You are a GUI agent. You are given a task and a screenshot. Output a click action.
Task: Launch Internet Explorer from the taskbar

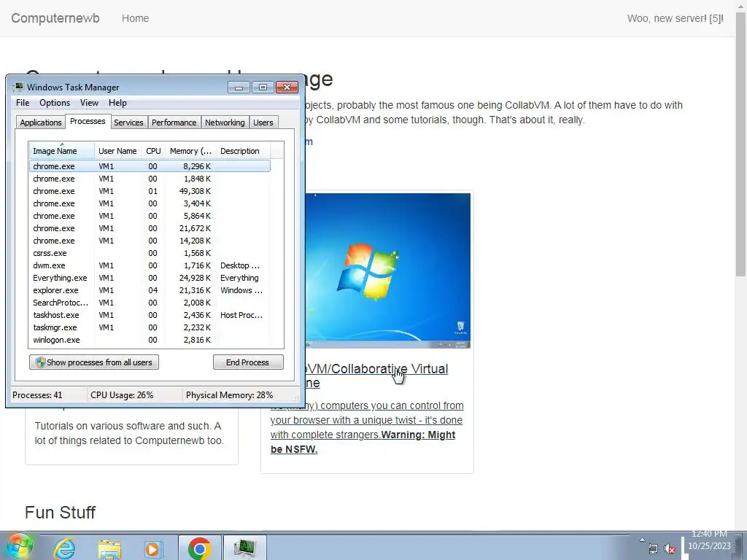[64, 548]
